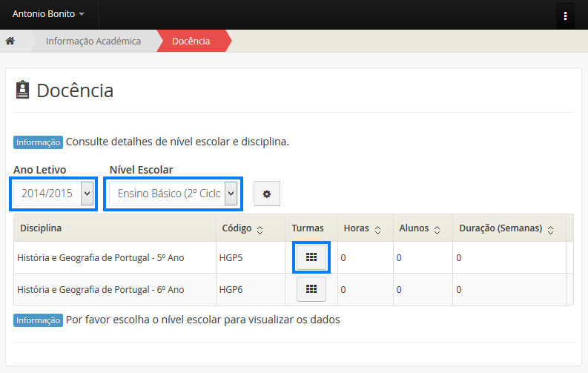
Task: Sort table by Alunos column arrows
Action: coord(437,229)
